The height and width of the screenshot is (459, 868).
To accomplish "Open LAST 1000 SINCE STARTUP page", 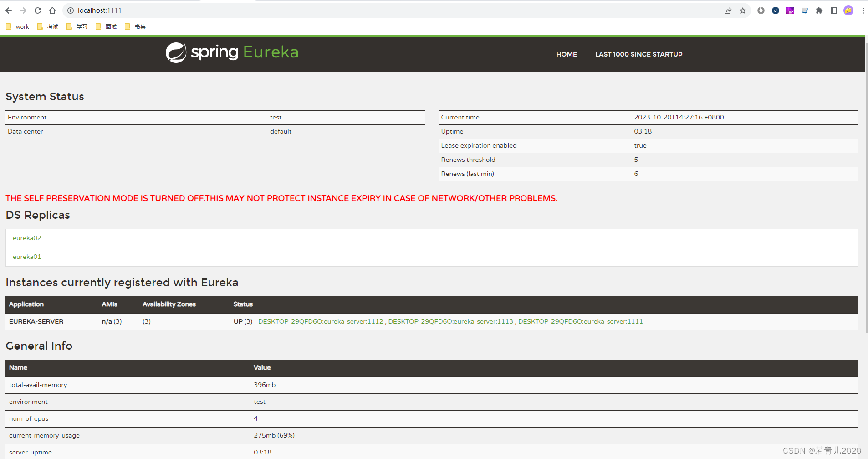I will click(x=638, y=54).
